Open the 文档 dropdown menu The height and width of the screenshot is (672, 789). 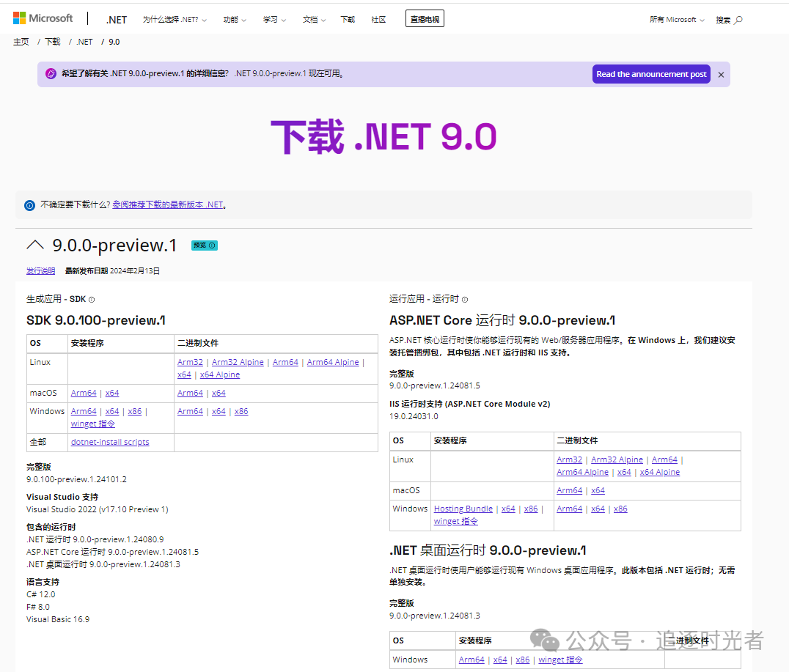pyautogui.click(x=314, y=20)
